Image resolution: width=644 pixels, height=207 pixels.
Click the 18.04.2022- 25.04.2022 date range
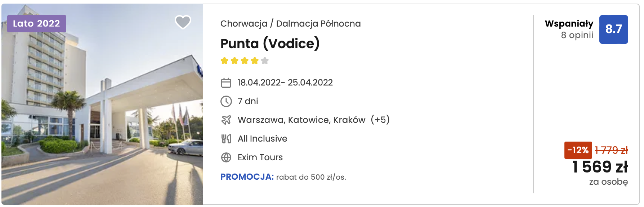click(285, 83)
